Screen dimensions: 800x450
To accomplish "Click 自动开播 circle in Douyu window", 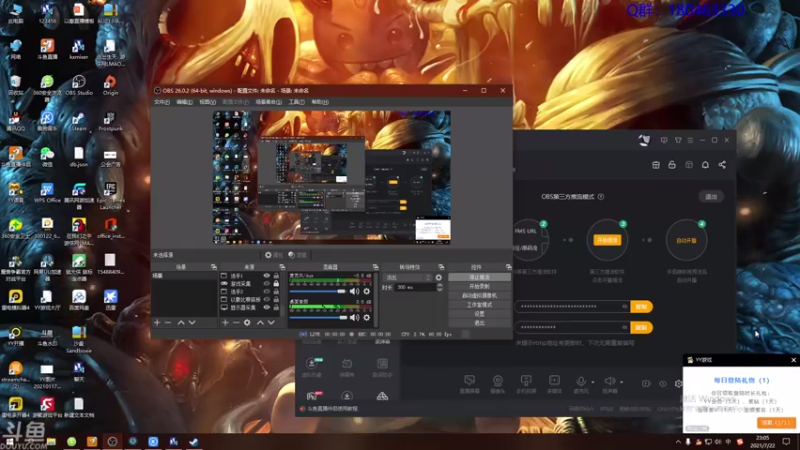I will click(686, 240).
